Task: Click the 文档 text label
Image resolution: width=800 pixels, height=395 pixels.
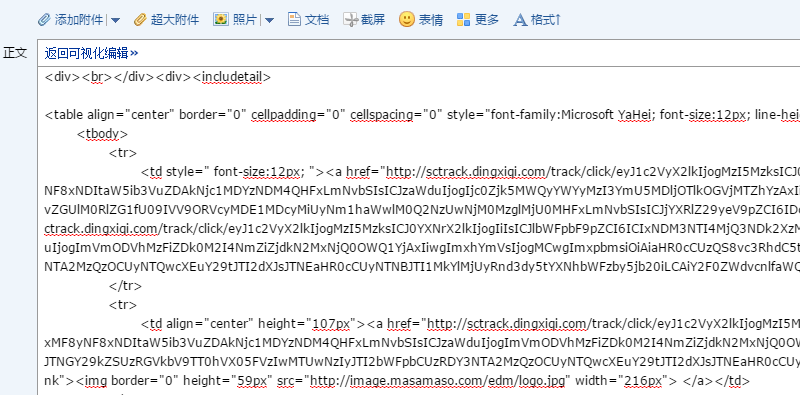Action: click(x=317, y=20)
